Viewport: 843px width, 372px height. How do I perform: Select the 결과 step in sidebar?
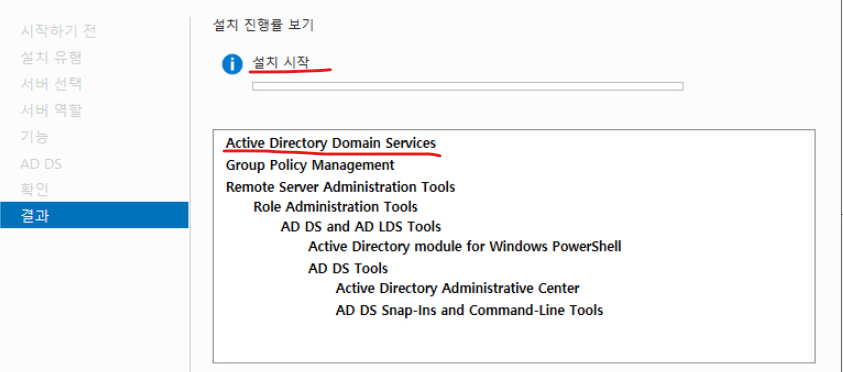(94, 215)
